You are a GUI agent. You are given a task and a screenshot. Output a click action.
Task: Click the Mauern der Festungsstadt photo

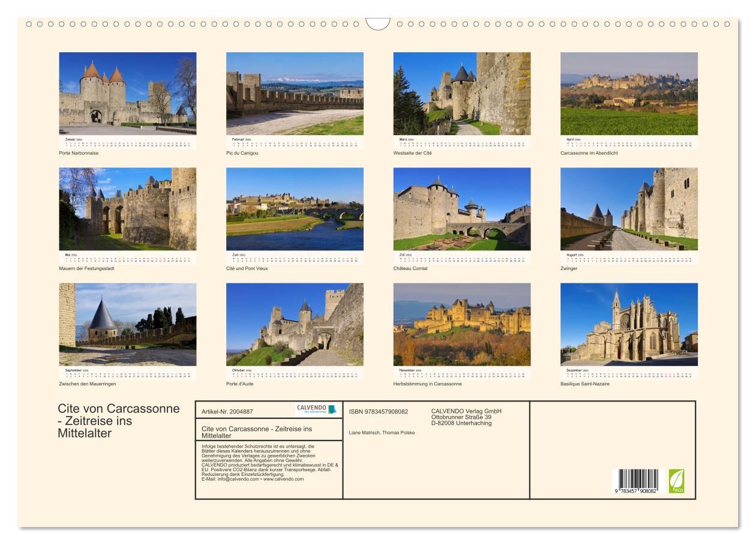click(x=127, y=209)
